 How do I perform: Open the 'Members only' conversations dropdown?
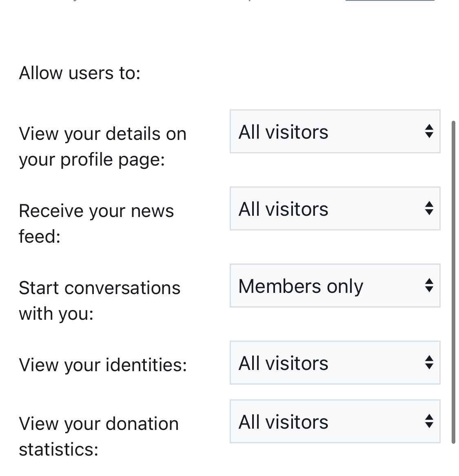point(335,286)
